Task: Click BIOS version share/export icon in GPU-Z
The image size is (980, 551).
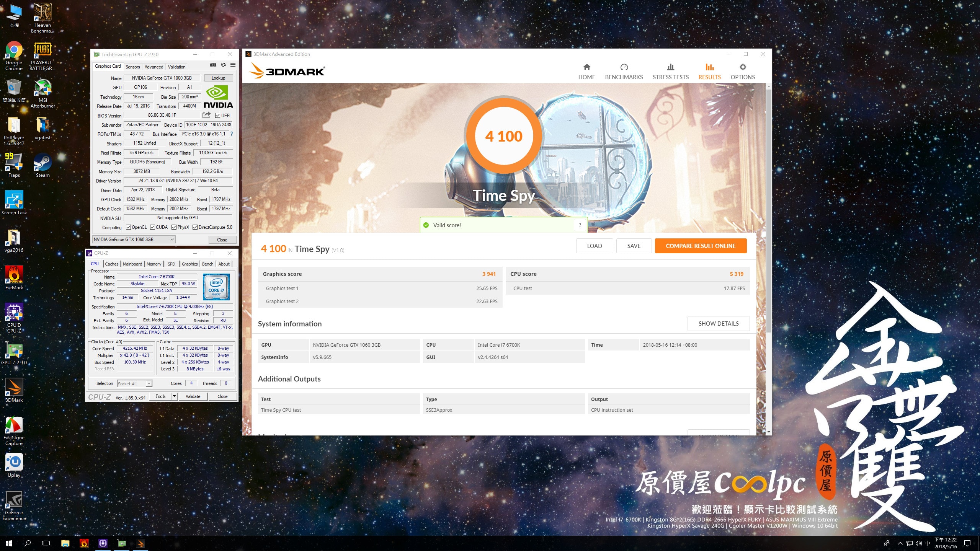Action: [x=206, y=115]
